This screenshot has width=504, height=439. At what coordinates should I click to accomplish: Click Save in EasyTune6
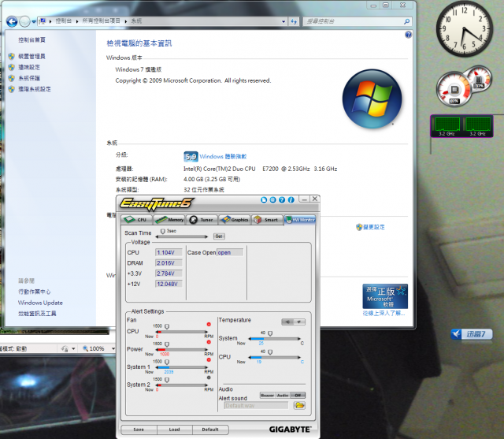click(139, 430)
